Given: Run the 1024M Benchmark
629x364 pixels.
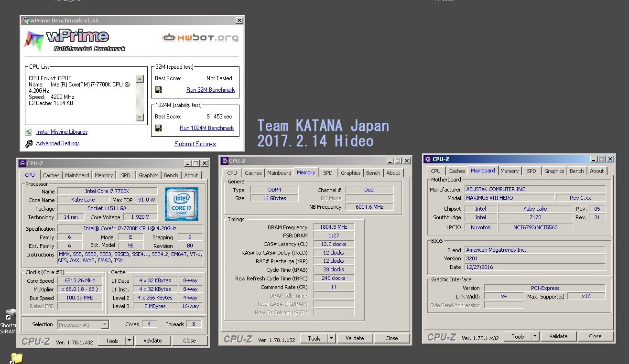Looking at the screenshot, I should pos(206,128).
